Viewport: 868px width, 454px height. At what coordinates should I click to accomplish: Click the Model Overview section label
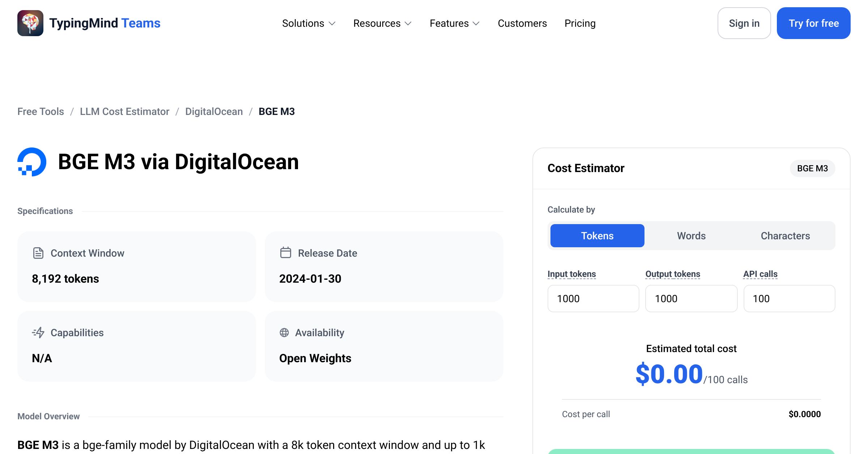pos(48,416)
